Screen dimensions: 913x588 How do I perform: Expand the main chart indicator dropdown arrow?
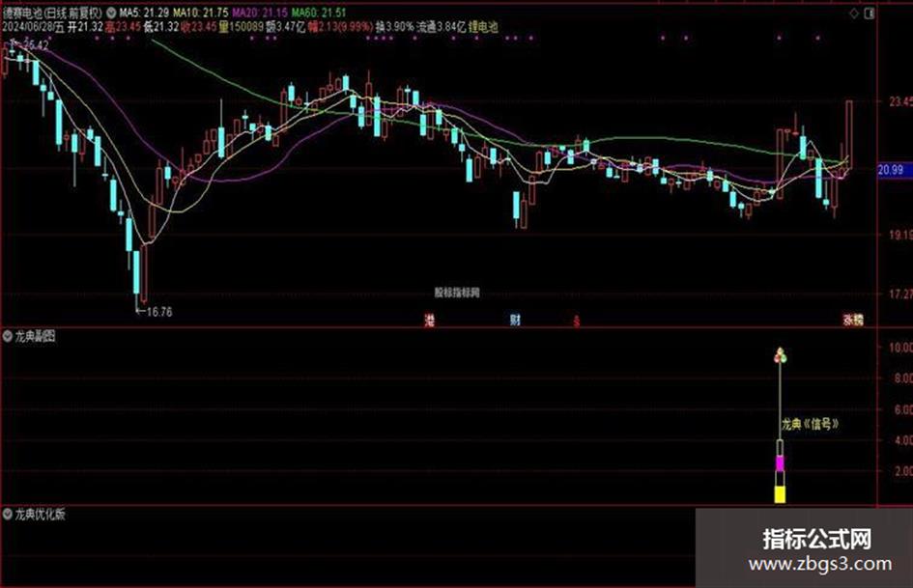tap(111, 13)
